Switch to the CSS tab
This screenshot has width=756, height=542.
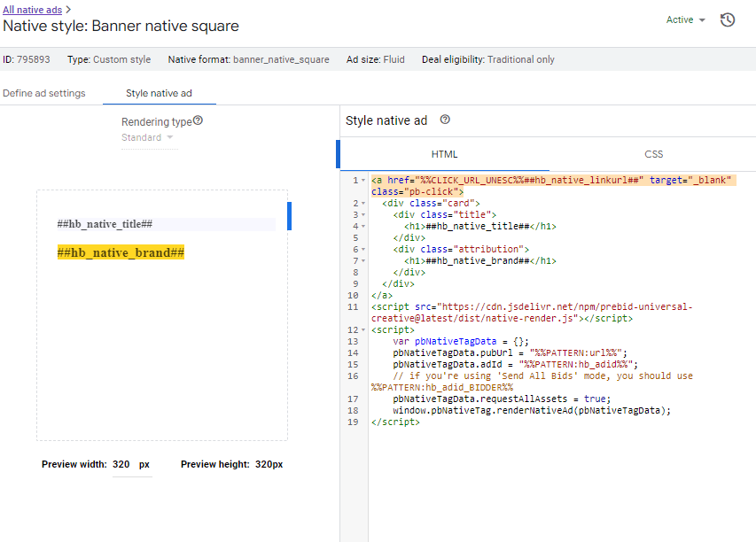pyautogui.click(x=653, y=154)
